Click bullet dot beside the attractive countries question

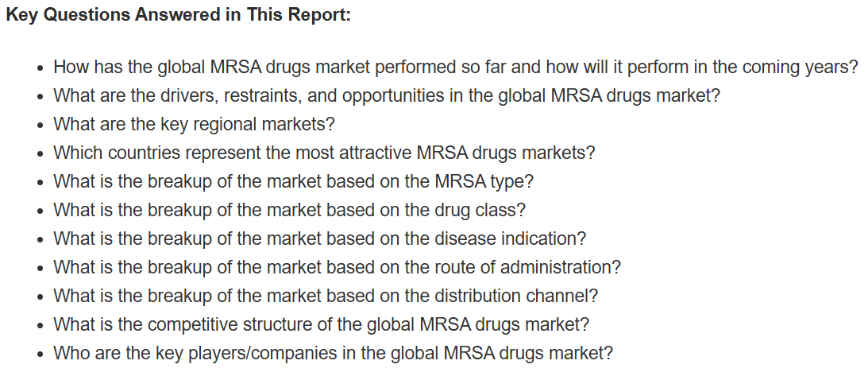pyautogui.click(x=40, y=154)
